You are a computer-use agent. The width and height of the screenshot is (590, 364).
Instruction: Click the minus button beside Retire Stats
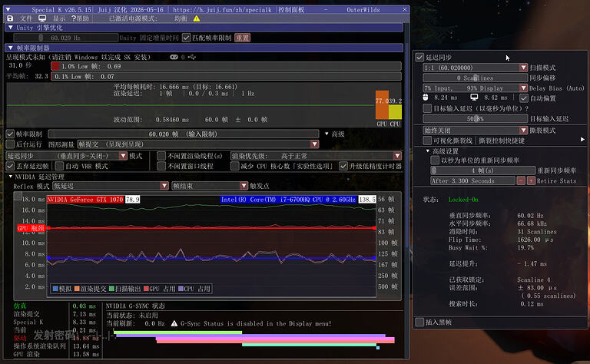click(x=521, y=181)
